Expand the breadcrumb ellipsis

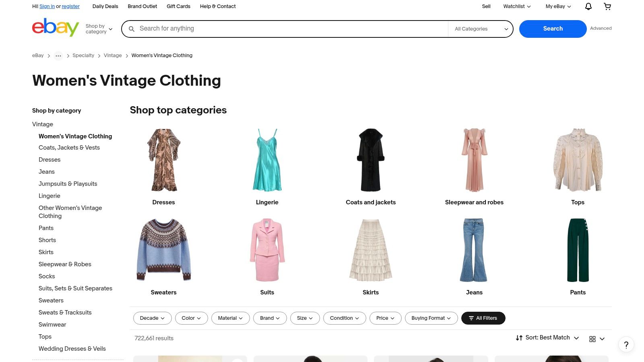point(58,56)
